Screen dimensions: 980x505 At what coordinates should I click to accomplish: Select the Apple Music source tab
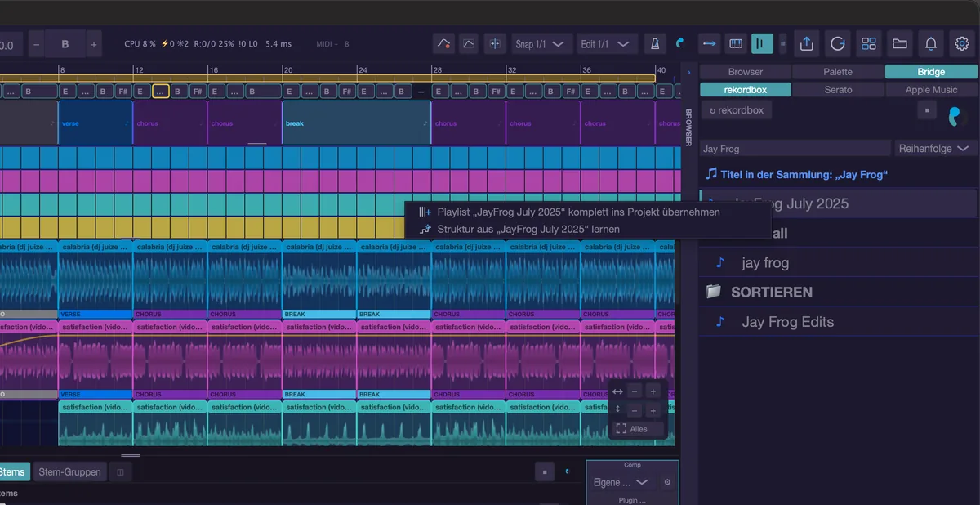pyautogui.click(x=931, y=90)
